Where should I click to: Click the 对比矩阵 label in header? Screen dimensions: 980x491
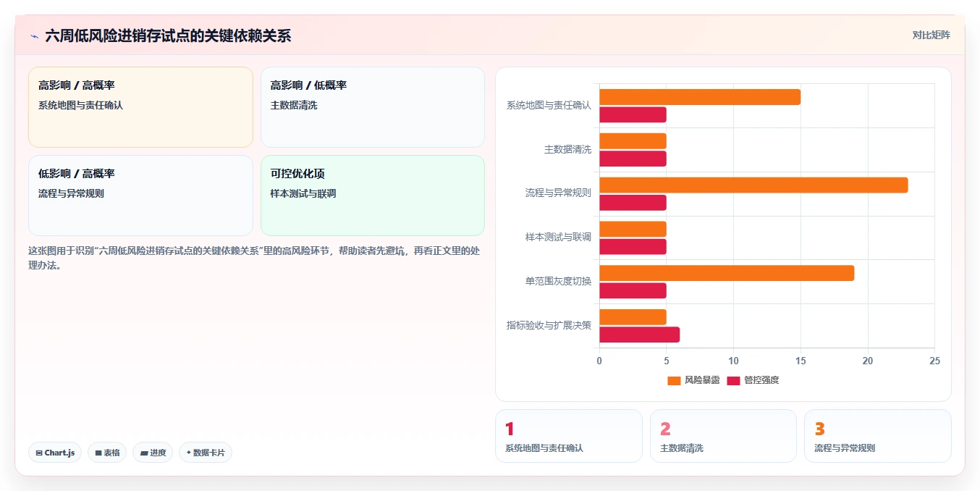(931, 35)
